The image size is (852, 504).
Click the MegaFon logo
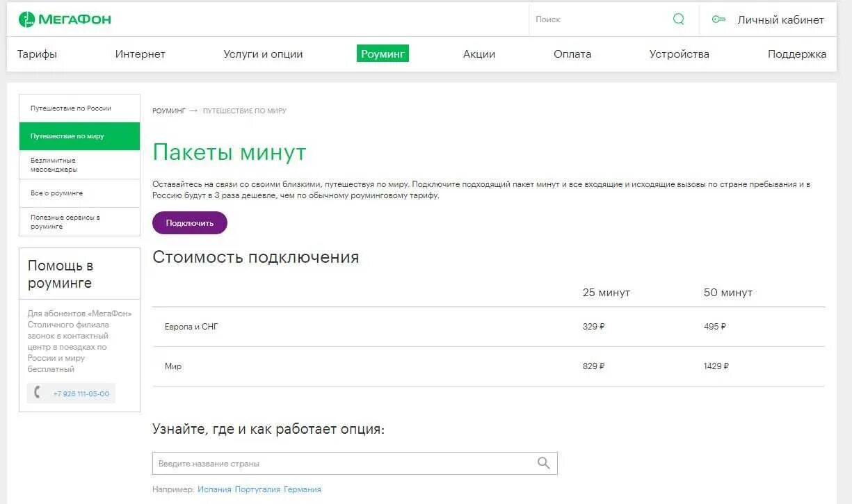65,19
